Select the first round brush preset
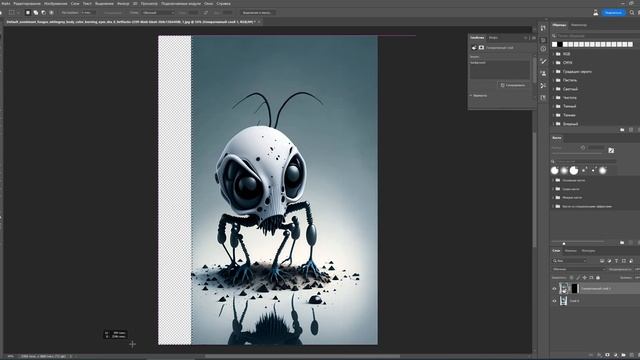The width and height of the screenshot is (640, 360). pyautogui.click(x=555, y=171)
